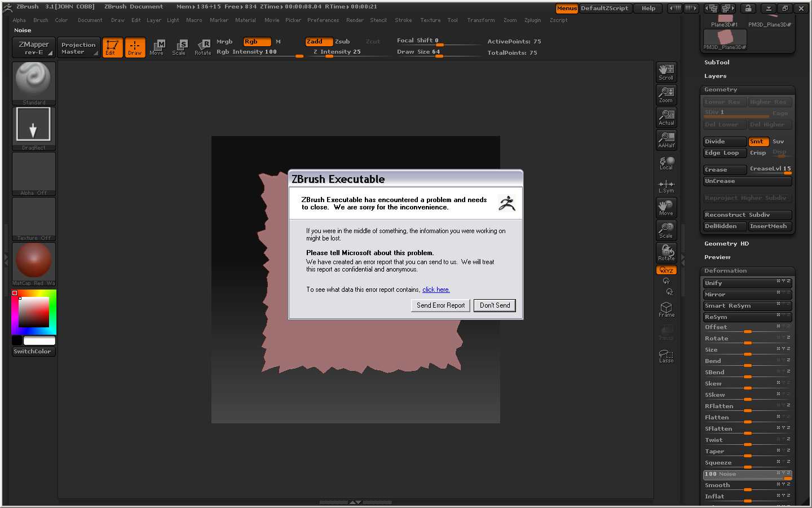Toggle L.Sym local symmetry icon

pyautogui.click(x=667, y=186)
